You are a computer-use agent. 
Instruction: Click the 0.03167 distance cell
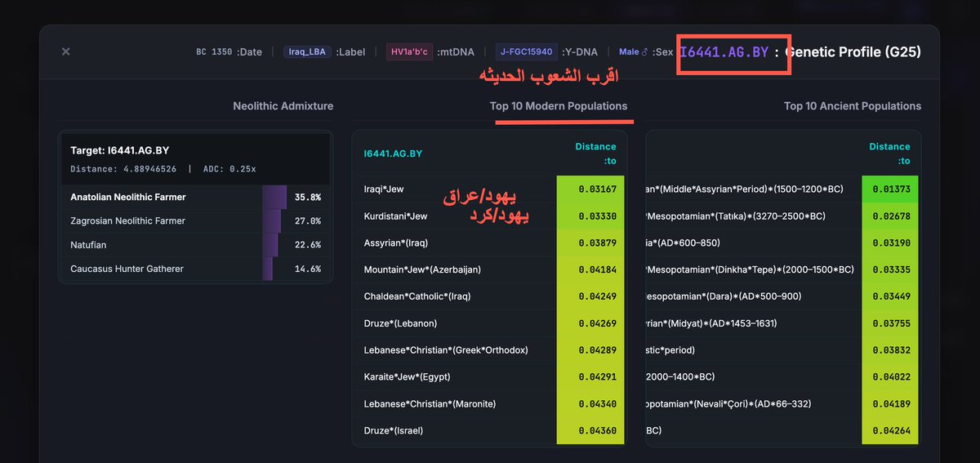[x=590, y=189]
